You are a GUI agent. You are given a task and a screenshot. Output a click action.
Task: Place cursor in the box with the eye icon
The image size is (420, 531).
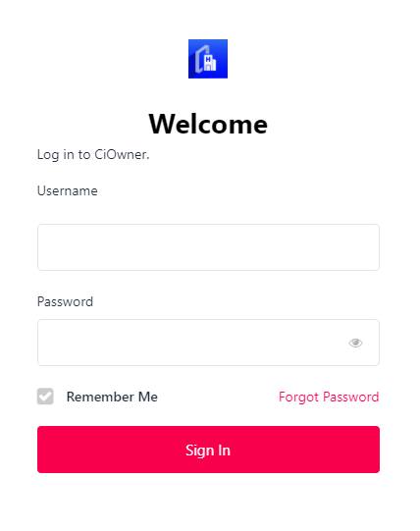tap(208, 343)
